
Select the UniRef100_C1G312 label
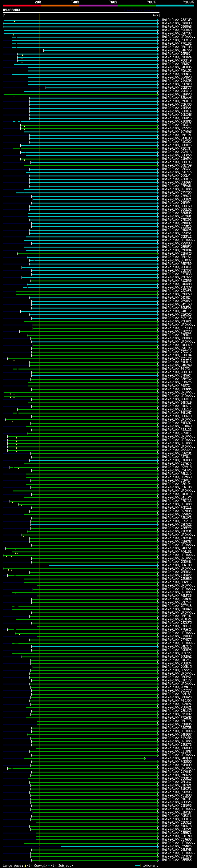click(177, 125)
